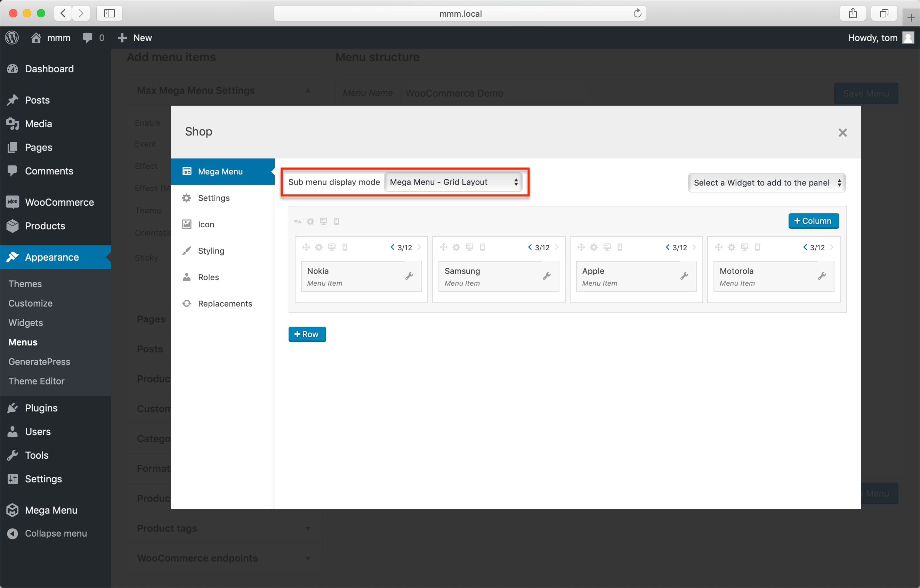Click the Appearance menu item in sidebar

[51, 258]
